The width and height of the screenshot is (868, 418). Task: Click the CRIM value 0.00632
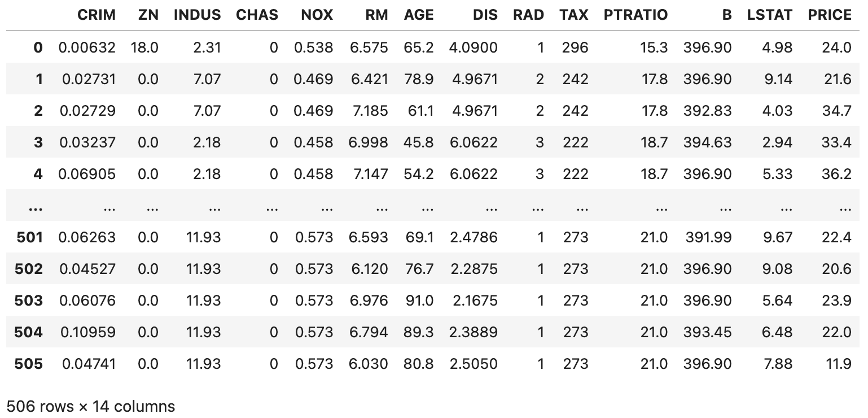coord(87,47)
